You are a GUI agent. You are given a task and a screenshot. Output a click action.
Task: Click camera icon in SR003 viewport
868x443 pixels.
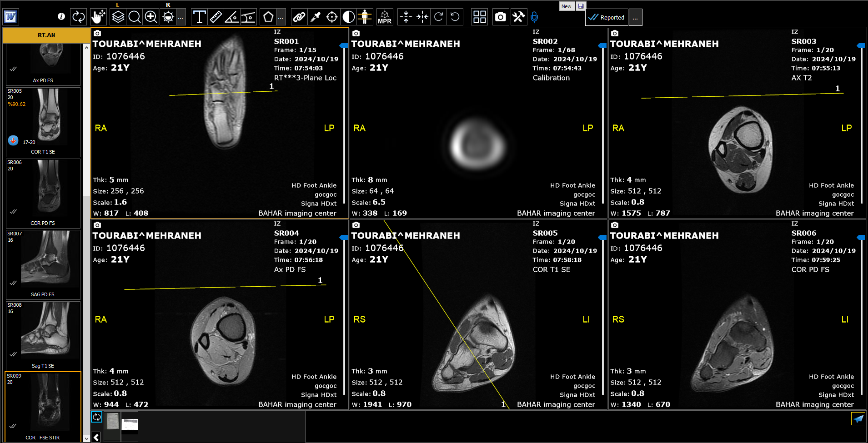pyautogui.click(x=615, y=33)
